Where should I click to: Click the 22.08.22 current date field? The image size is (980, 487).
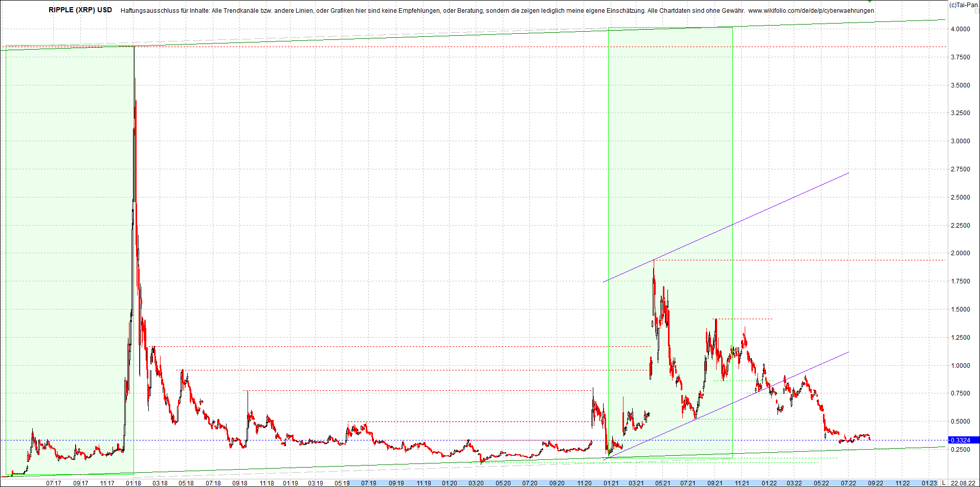click(963, 483)
